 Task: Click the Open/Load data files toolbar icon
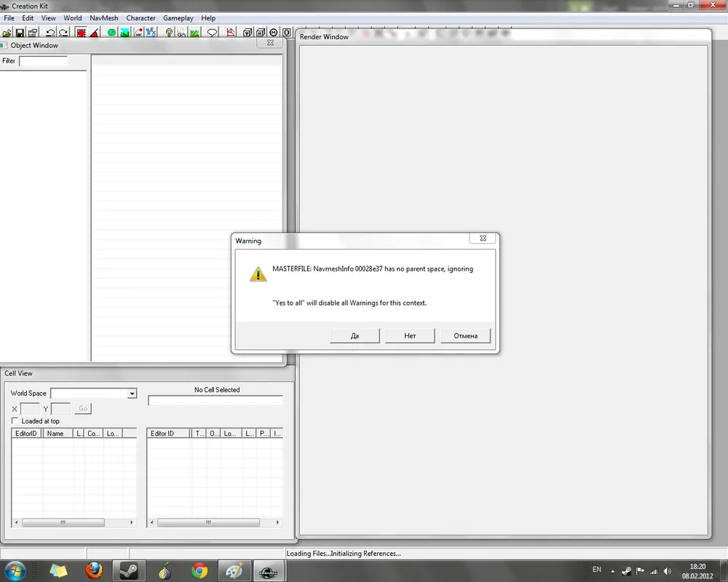(x=8, y=33)
